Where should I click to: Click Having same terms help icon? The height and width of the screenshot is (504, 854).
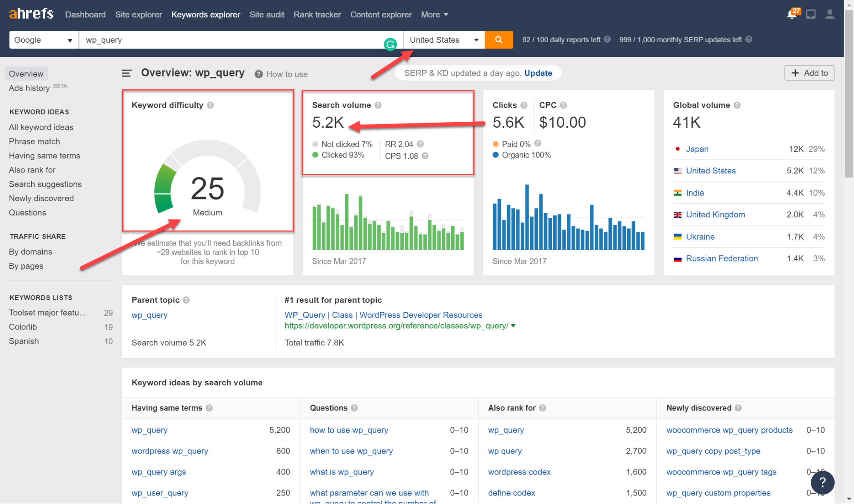pos(209,408)
